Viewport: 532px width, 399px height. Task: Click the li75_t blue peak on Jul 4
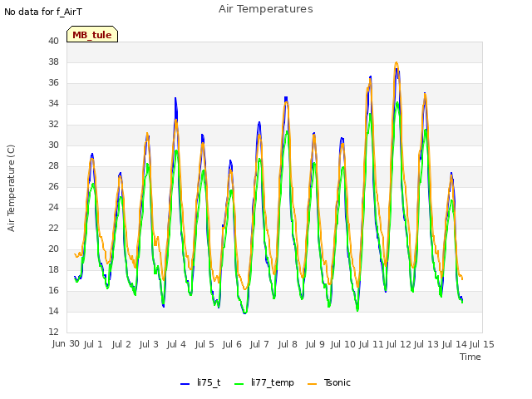coord(175,98)
